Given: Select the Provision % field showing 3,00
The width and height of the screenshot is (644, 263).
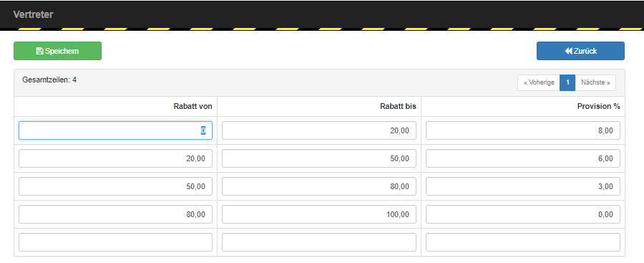Looking at the screenshot, I should coord(523,186).
